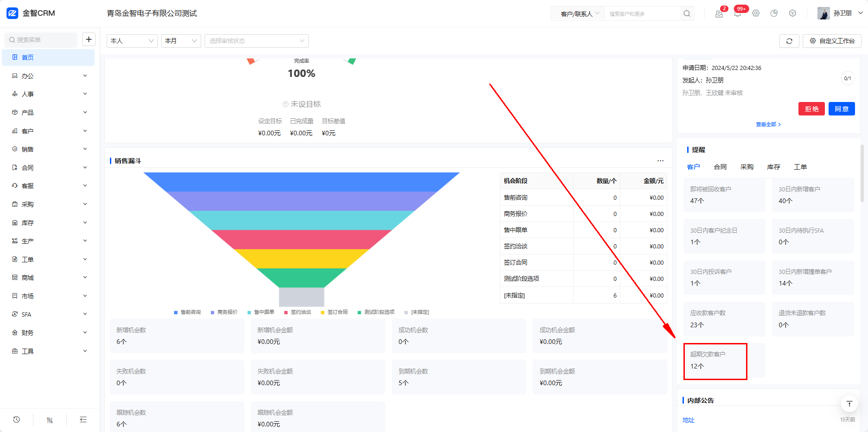This screenshot has width=868, height=432.
Task: Open the three-dot menu of 销售漏斗
Action: pyautogui.click(x=660, y=161)
